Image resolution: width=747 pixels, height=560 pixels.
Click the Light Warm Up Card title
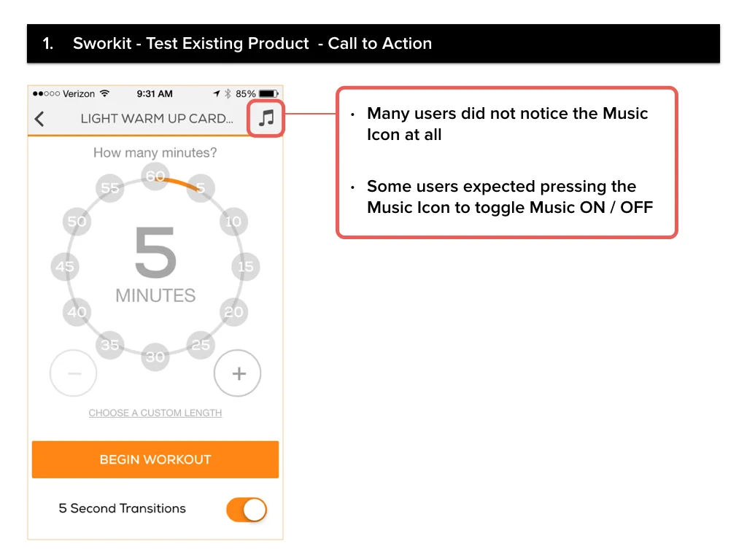pyautogui.click(x=157, y=119)
